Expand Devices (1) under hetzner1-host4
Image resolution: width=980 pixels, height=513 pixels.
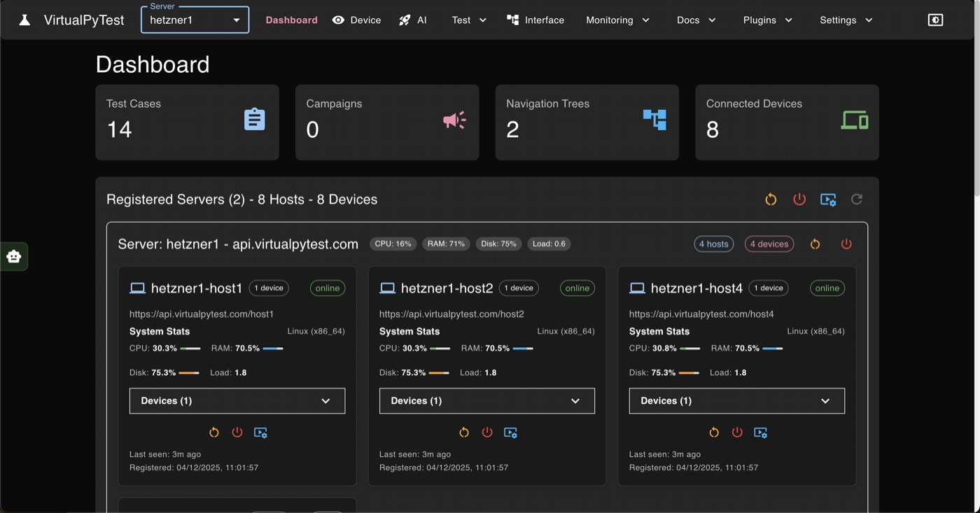[737, 401]
